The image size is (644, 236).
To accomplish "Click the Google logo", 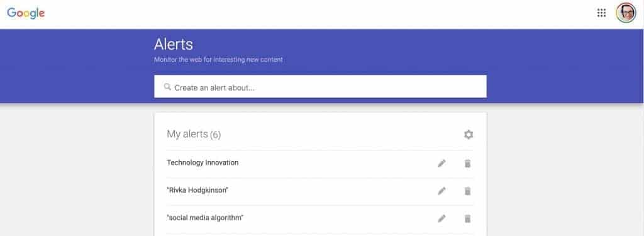I will [x=26, y=13].
